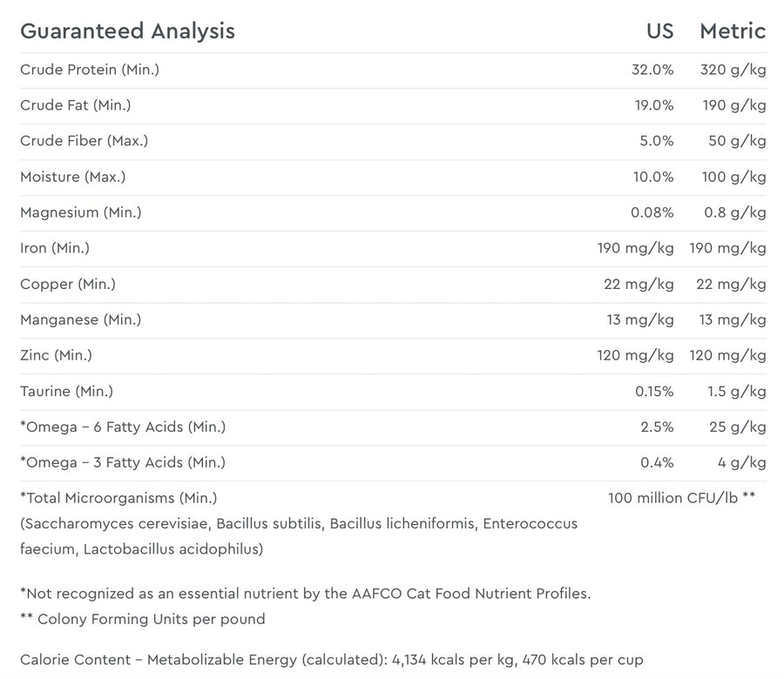Click the Iron (Min.) row label
The width and height of the screenshot is (784, 679).
point(55,248)
